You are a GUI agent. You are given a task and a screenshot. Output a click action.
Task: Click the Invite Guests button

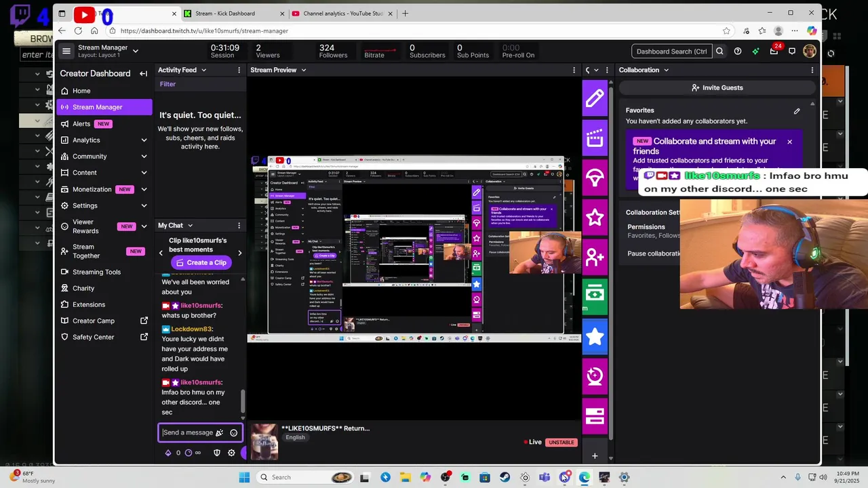(717, 87)
